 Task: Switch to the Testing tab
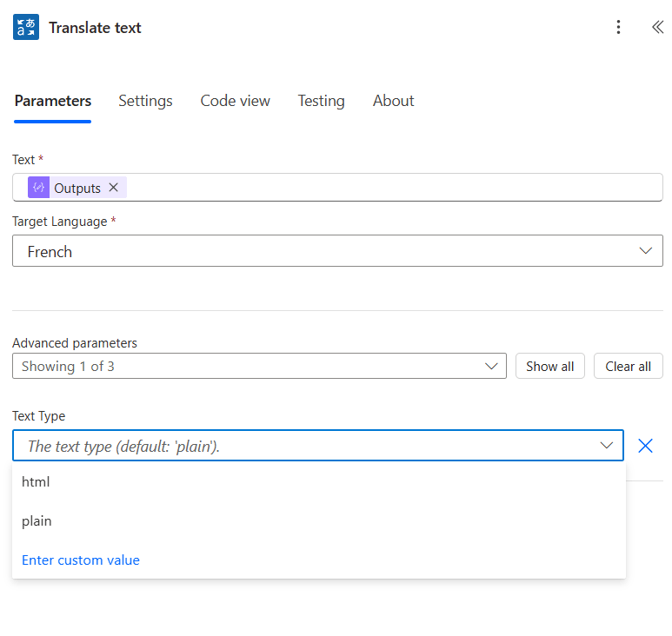point(321,101)
